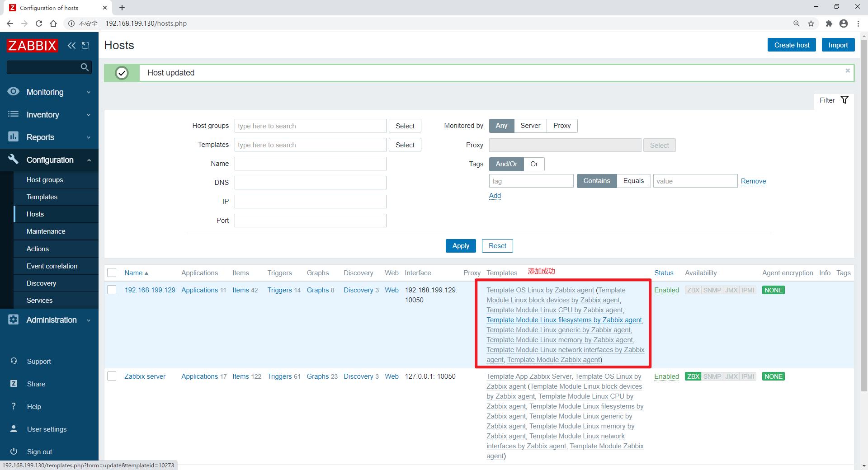868x470 pixels.
Task: Open Actions in sidebar
Action: tap(38, 249)
